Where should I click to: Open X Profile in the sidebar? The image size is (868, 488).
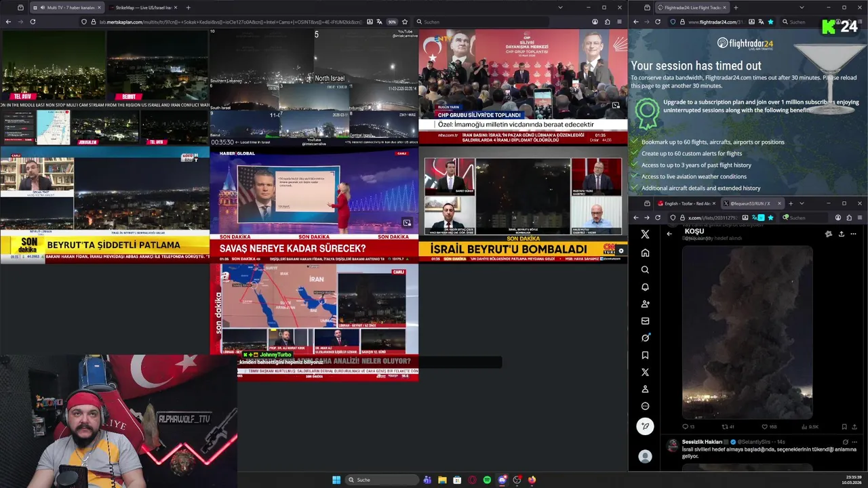tap(645, 389)
